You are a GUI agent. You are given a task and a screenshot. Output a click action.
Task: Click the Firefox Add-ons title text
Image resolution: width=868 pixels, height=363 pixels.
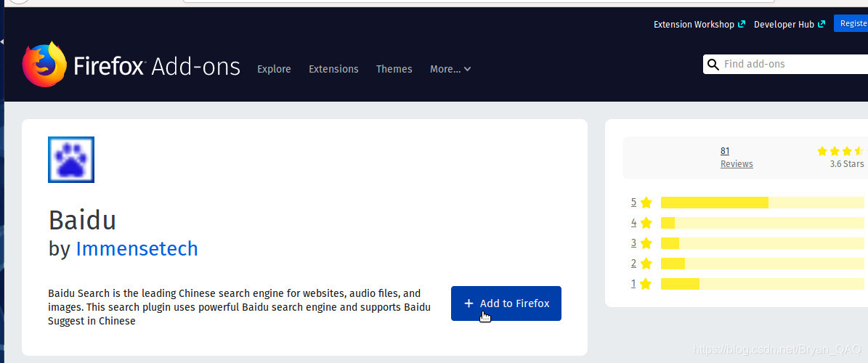click(157, 66)
